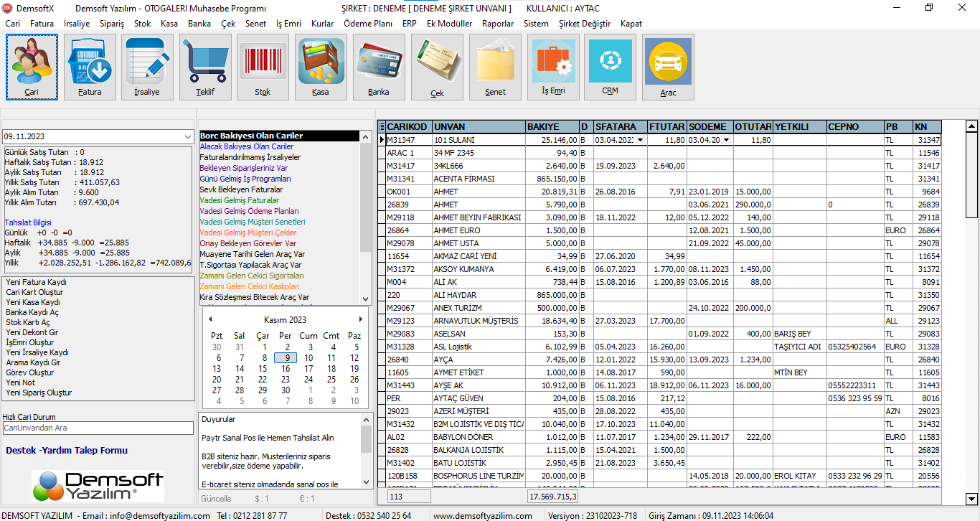
Task: Open the Stok barcode icon
Action: click(263, 67)
